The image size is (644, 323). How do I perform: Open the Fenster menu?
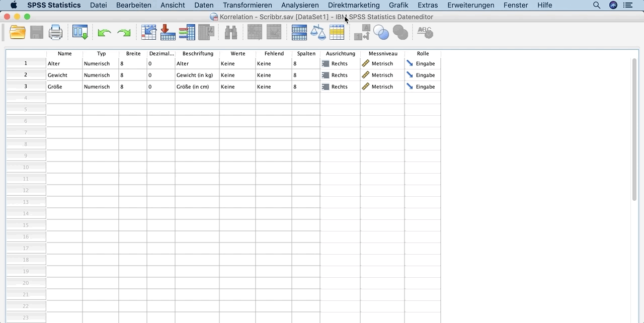pos(516,5)
